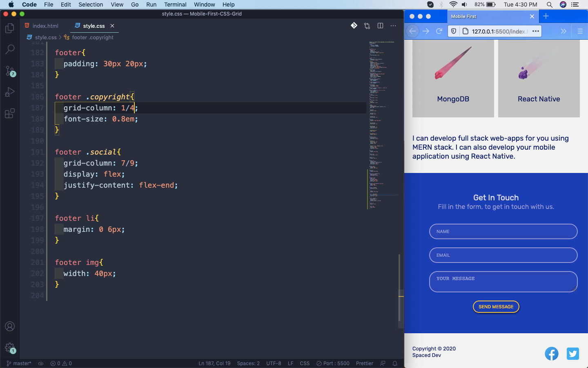The height and width of the screenshot is (368, 588).
Task: Click the justify-content: flex-end line
Action: pyautogui.click(x=120, y=185)
